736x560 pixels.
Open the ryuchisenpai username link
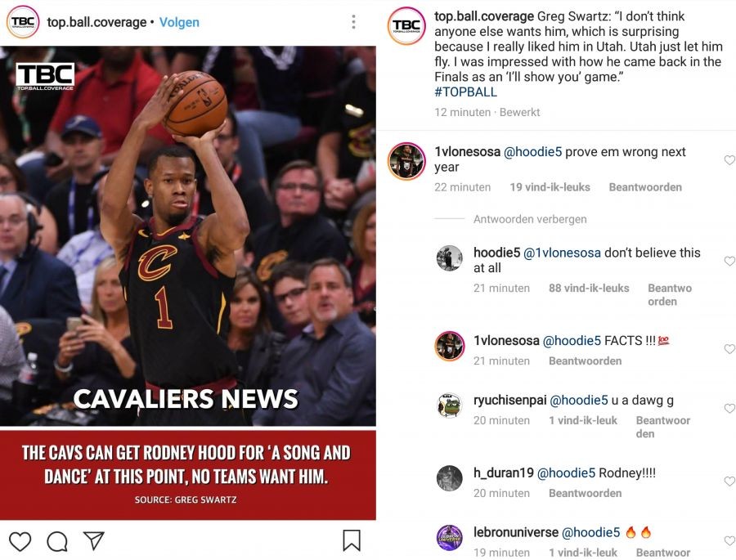click(509, 401)
